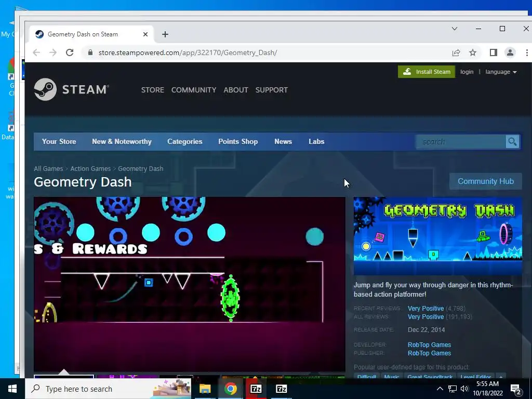Click the Chrome taskbar icon
Screen dimensions: 532x399
pyautogui.click(x=230, y=389)
